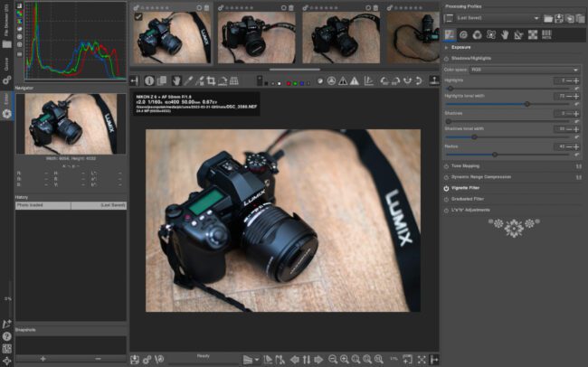Expand Dynamic Range Compression section
Viewport: 588px width, 367px height.
481,177
